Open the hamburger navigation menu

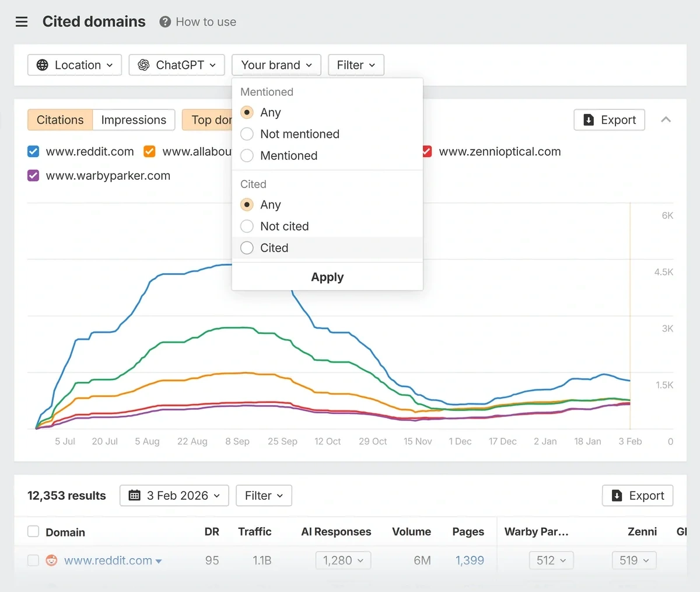coord(22,22)
